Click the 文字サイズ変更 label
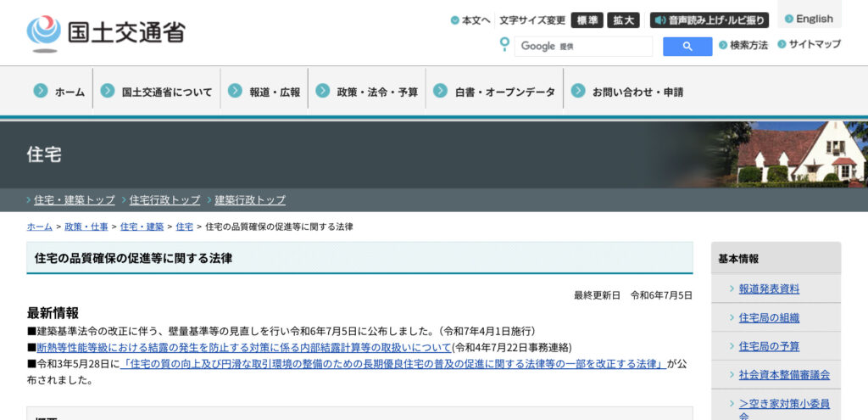The width and height of the screenshot is (868, 420). click(532, 20)
